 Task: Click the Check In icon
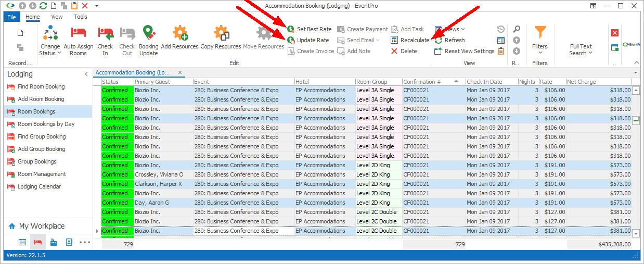click(x=106, y=33)
